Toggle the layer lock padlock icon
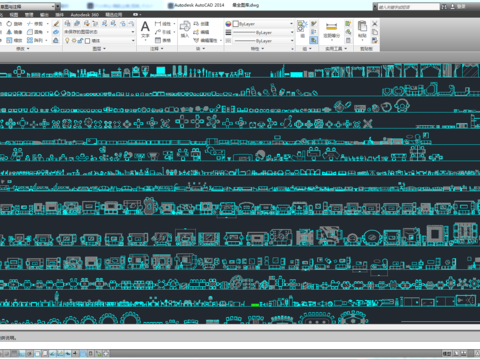 point(80,40)
